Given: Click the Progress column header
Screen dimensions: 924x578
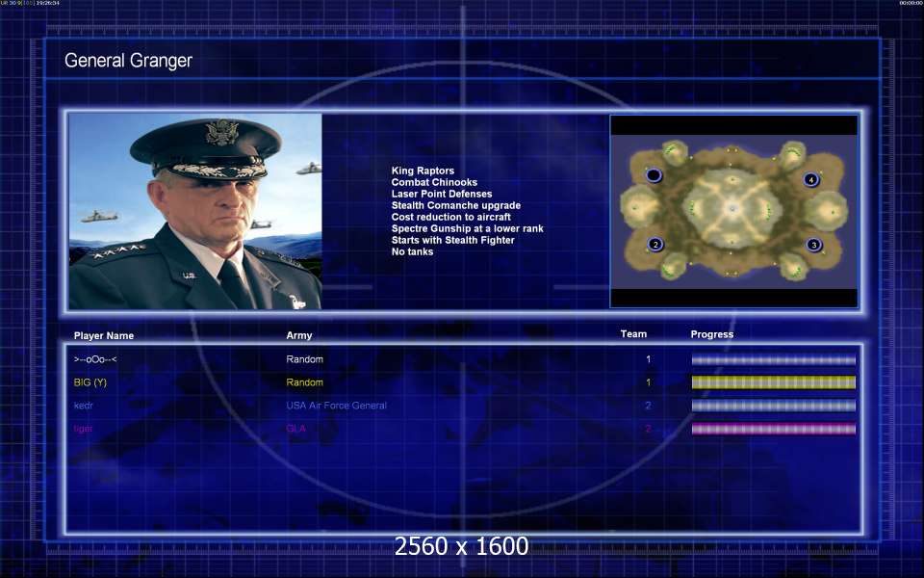Looking at the screenshot, I should (712, 334).
